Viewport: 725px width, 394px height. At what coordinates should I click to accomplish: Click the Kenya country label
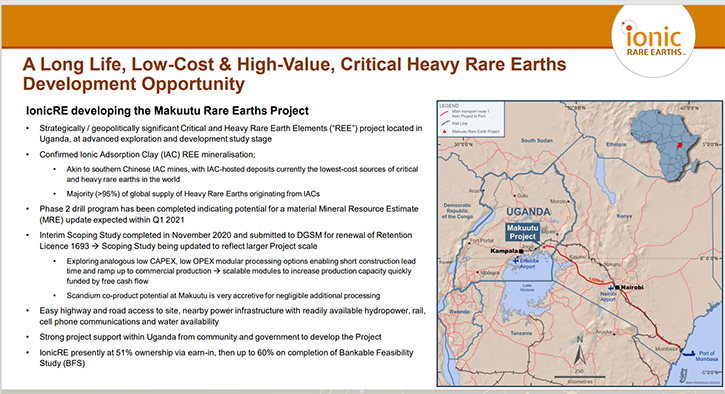coord(624,216)
